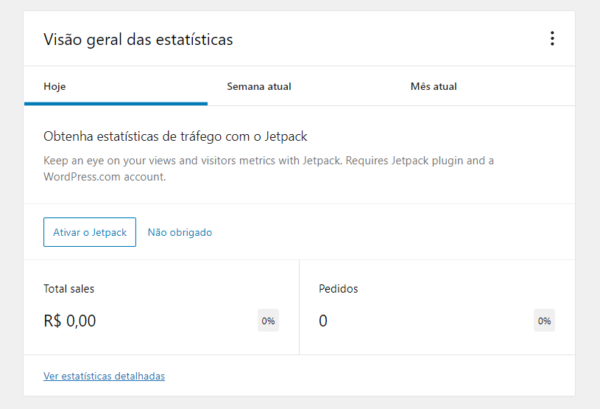This screenshot has width=600, height=409.
Task: Open the statistics overview options menu (three dots)
Action: click(552, 39)
